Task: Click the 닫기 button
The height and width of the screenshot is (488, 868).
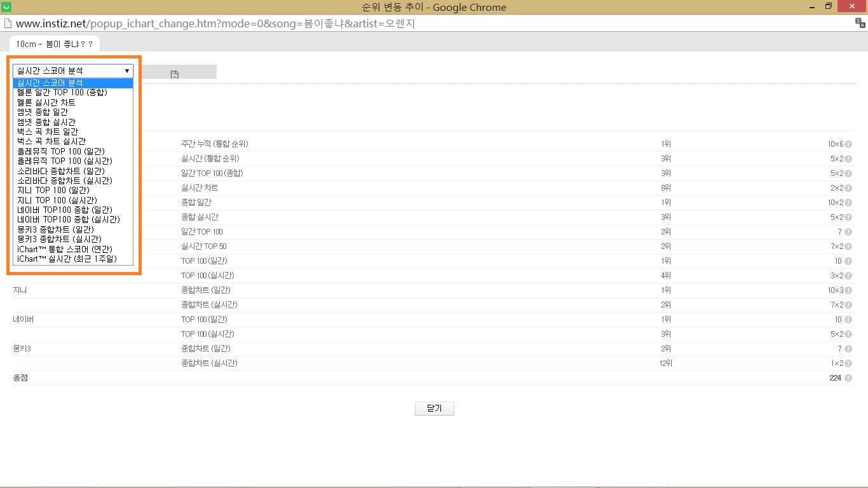Action: 435,409
